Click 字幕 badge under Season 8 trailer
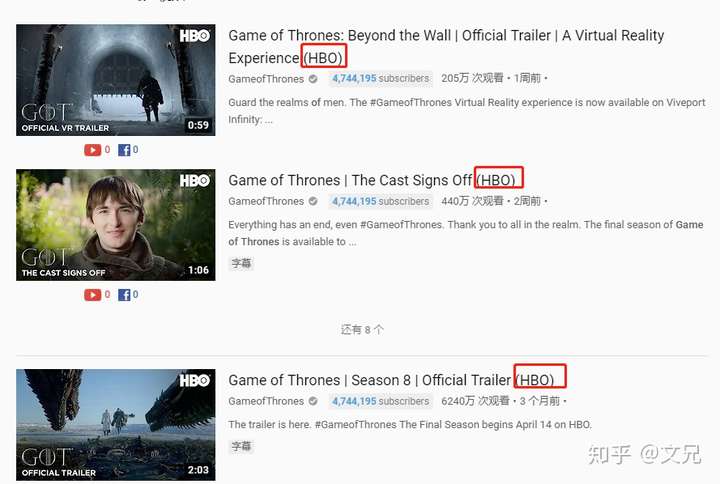The height and width of the screenshot is (484, 720). [x=242, y=446]
